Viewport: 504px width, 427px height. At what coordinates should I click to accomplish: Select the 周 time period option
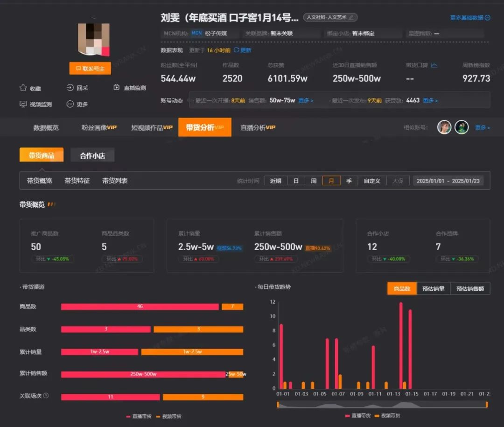pyautogui.click(x=314, y=181)
